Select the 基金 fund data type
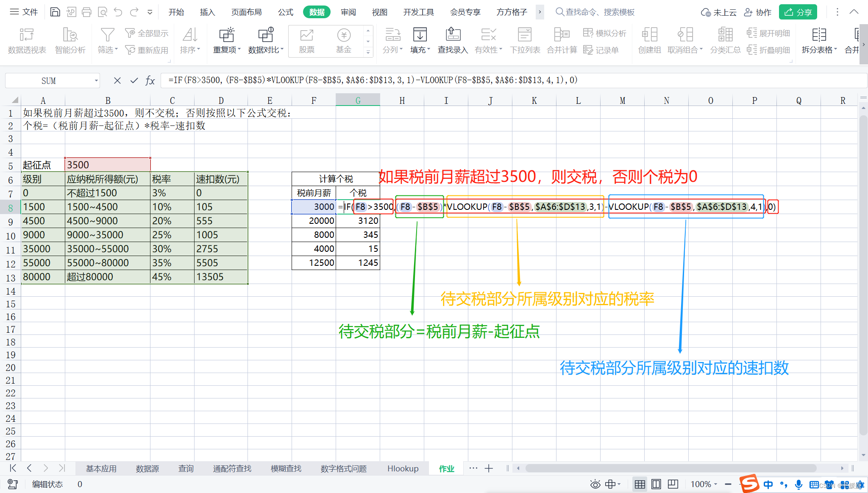868x493 pixels. [x=344, y=41]
